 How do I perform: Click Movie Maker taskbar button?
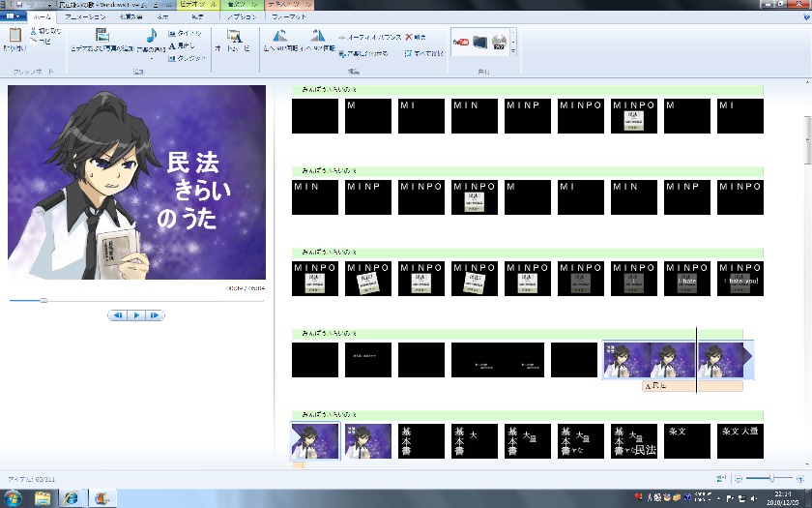tap(102, 498)
